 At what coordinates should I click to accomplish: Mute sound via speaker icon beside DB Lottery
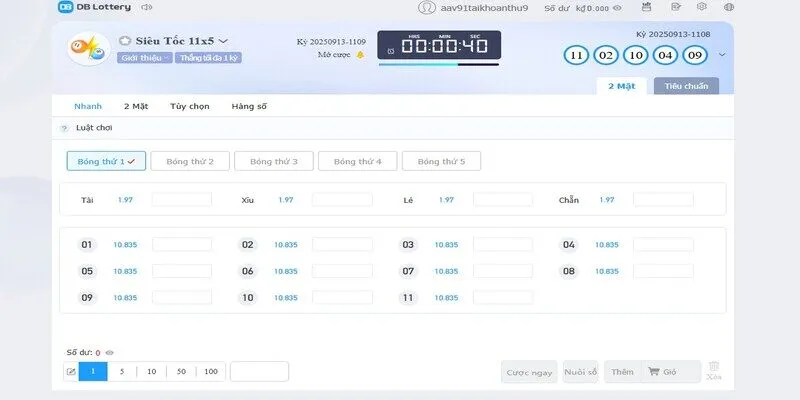(148, 7)
